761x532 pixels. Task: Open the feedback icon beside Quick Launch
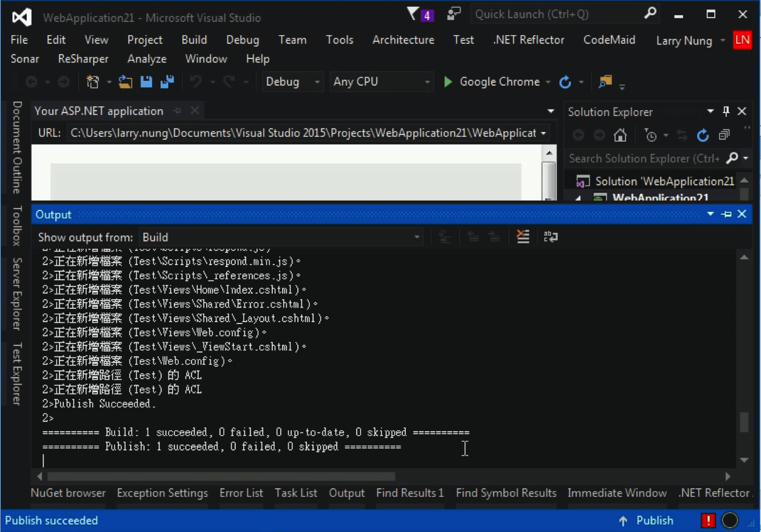453,14
